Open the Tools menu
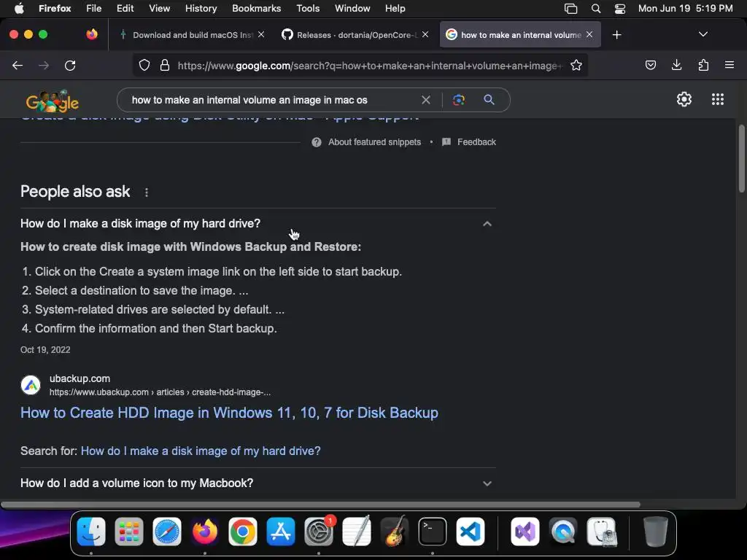The image size is (747, 560). (308, 9)
